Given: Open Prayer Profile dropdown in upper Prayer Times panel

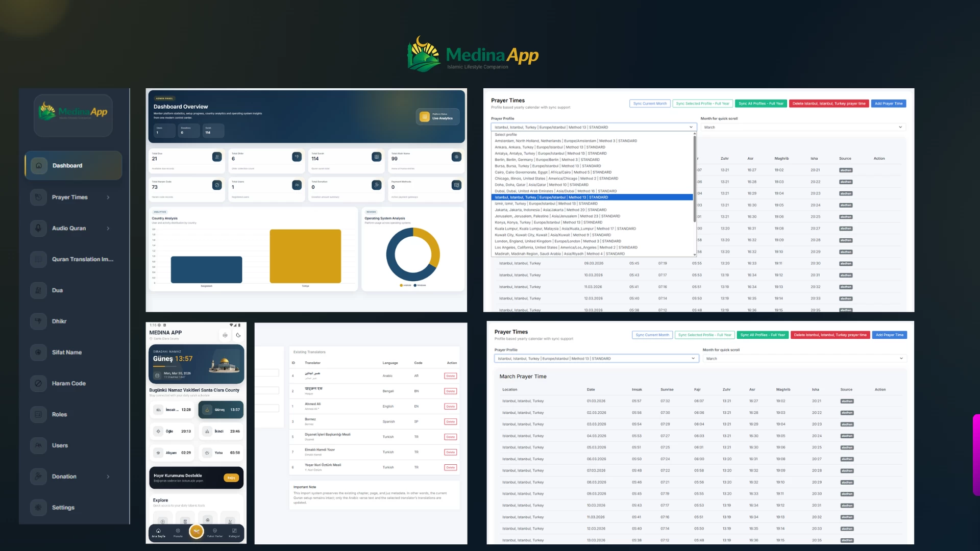Looking at the screenshot, I should (594, 127).
